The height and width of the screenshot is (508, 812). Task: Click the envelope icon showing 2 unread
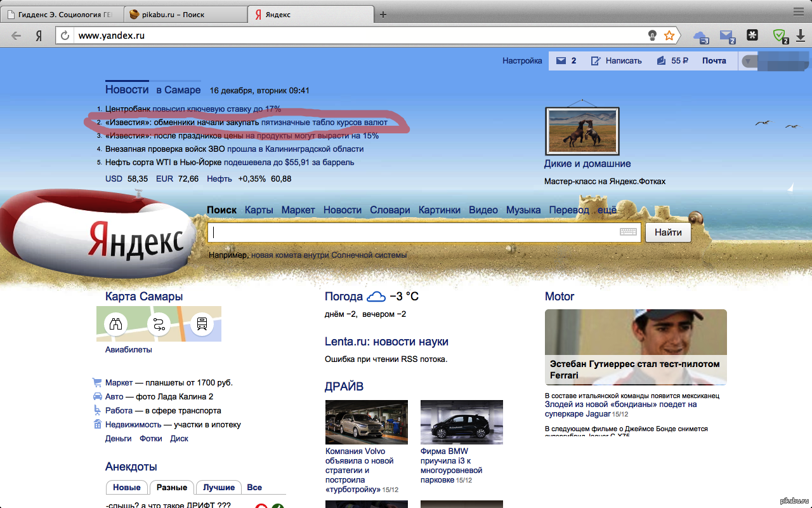(561, 61)
